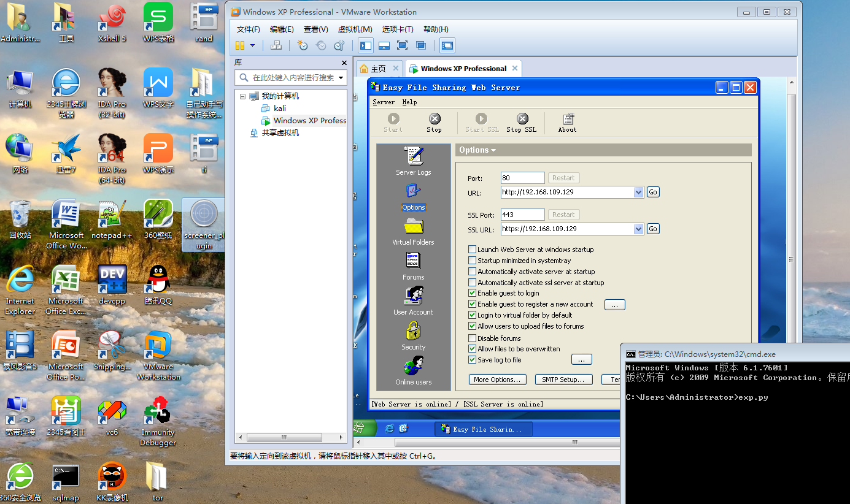The height and width of the screenshot is (504, 850).
Task: Send Ctrl+Alt+Del to the virtual machine
Action: pos(276,45)
